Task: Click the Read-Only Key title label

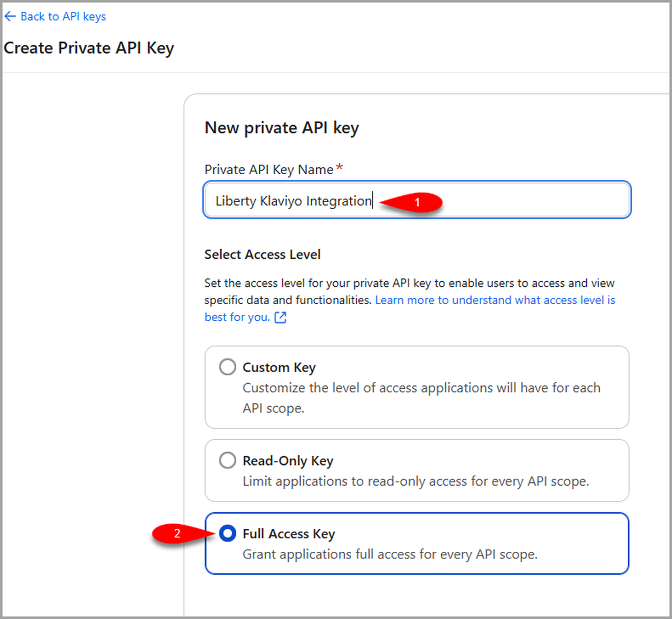Action: [288, 461]
